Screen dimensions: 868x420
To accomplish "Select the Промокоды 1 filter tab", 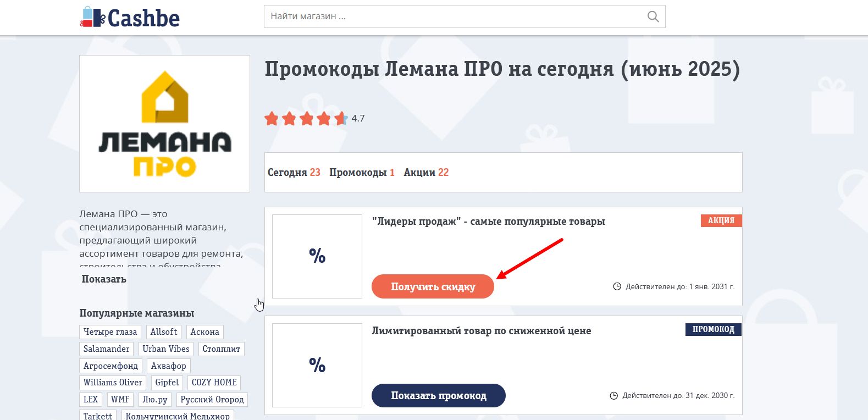I will [x=362, y=173].
